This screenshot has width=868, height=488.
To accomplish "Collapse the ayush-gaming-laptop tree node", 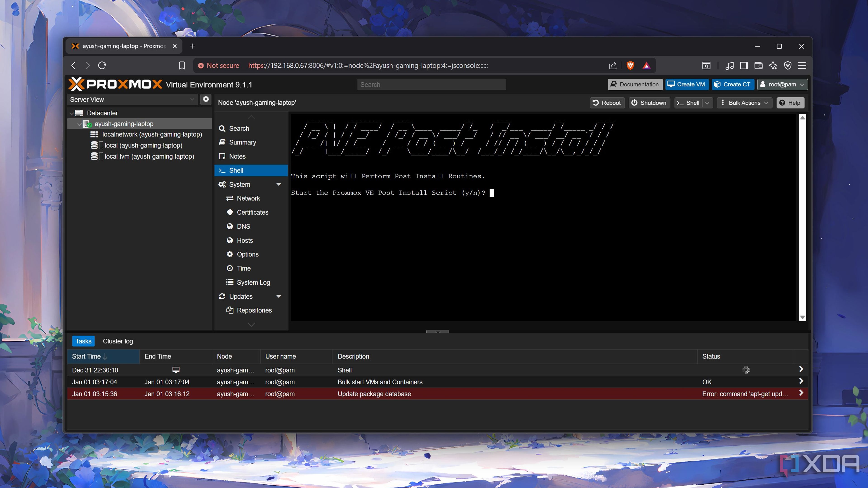I will click(79, 124).
